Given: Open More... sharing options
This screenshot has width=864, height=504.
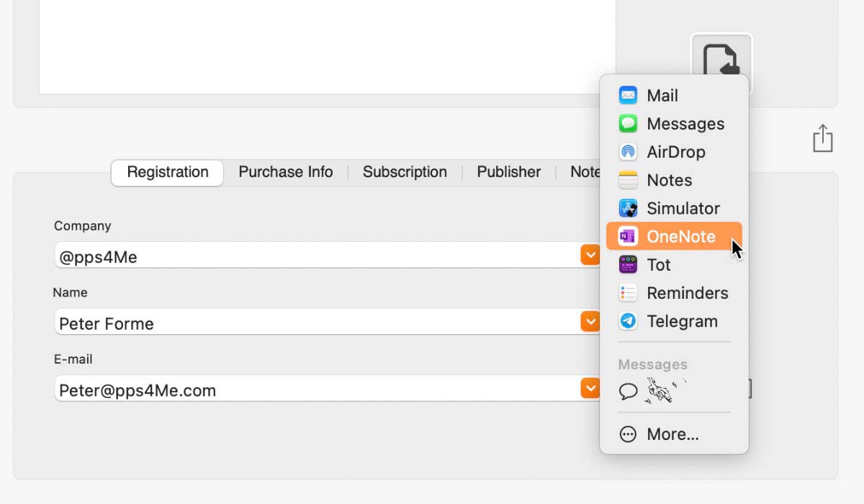Looking at the screenshot, I should click(674, 434).
